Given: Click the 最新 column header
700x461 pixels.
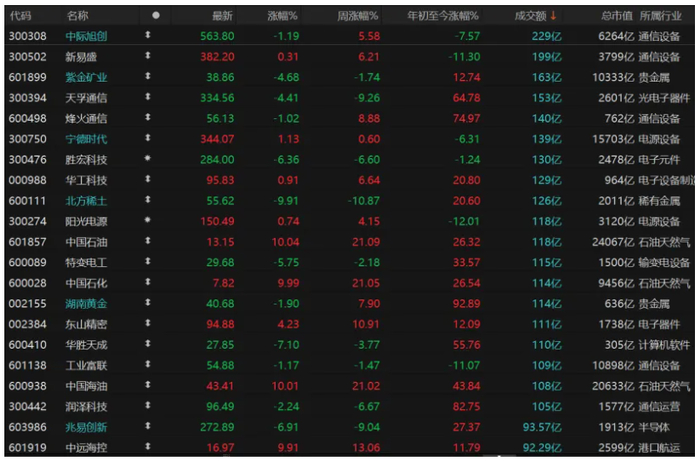Looking at the screenshot, I should (x=222, y=16).
